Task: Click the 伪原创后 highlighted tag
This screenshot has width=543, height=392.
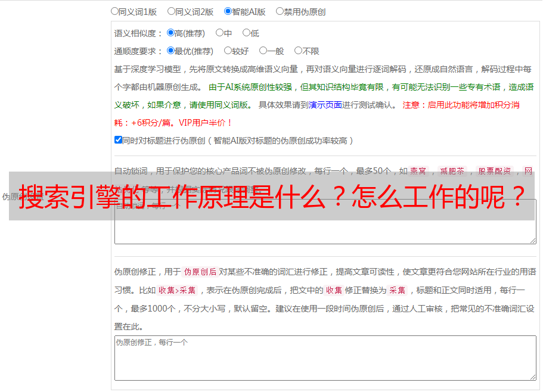Action: pyautogui.click(x=200, y=272)
